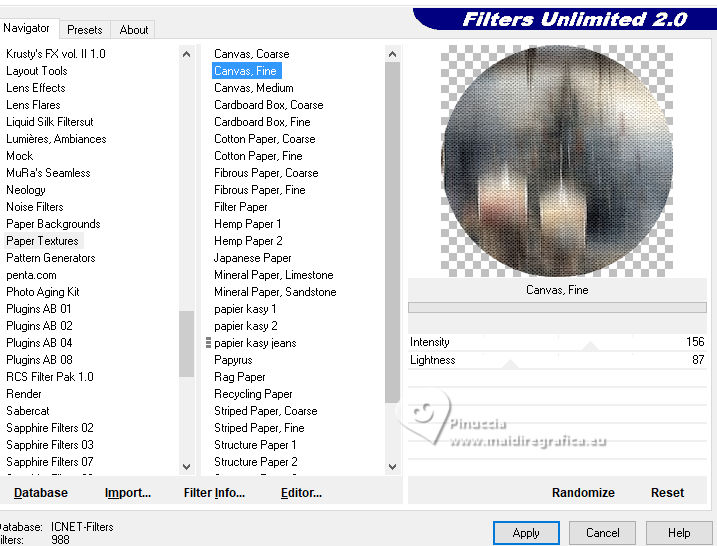Click Randomize to shuffle filter settings
Screen dimensions: 717x546
click(x=583, y=492)
